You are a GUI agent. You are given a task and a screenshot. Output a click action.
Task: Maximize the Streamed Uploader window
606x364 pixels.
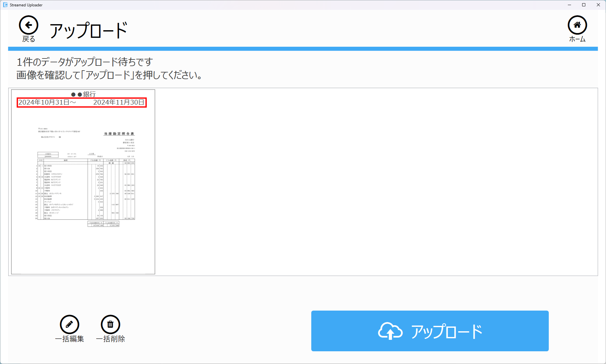(584, 5)
